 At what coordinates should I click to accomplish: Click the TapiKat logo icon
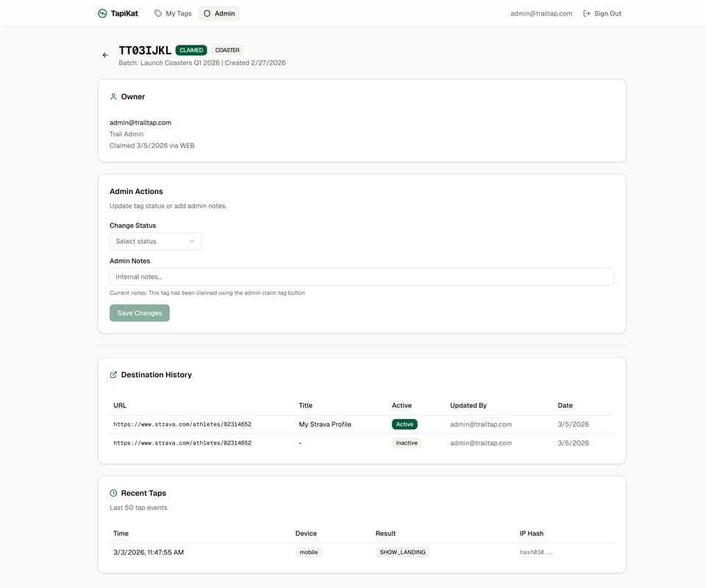(102, 13)
